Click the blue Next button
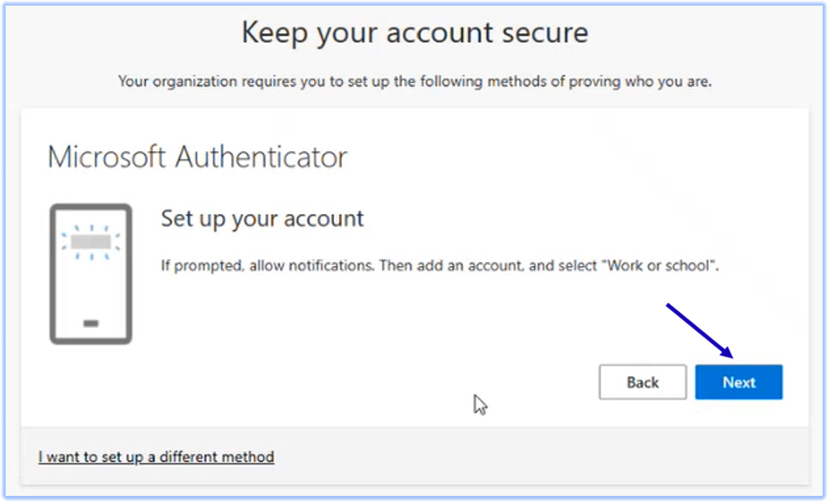Image resolution: width=832 pixels, height=504 pixels. point(738,382)
